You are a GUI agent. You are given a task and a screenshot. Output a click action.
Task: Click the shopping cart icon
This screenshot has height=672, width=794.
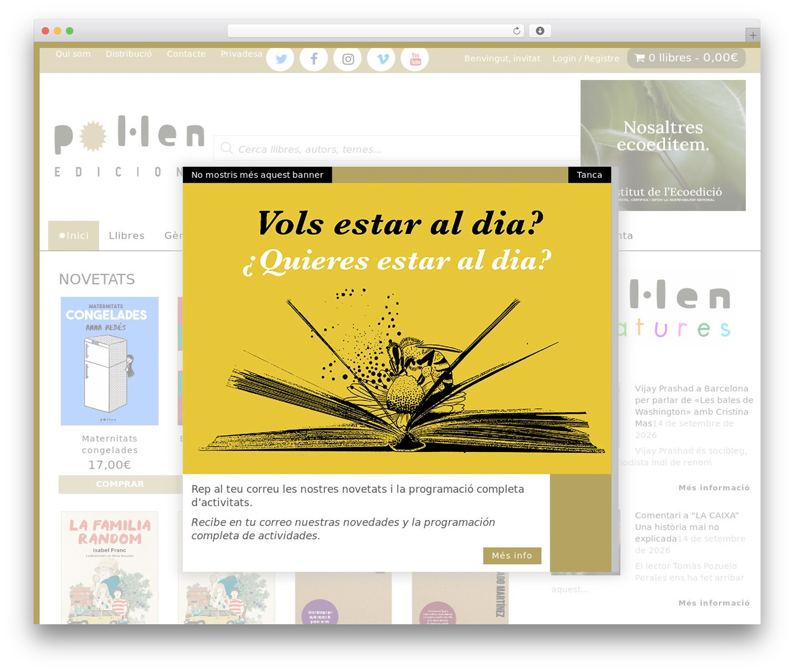[x=640, y=58]
